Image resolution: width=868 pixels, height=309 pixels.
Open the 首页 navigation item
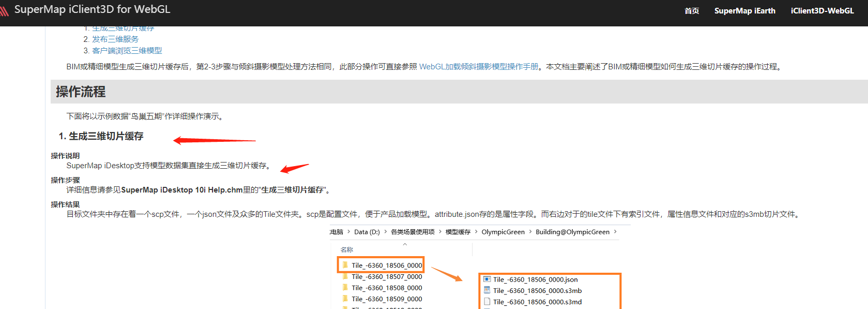coord(692,11)
